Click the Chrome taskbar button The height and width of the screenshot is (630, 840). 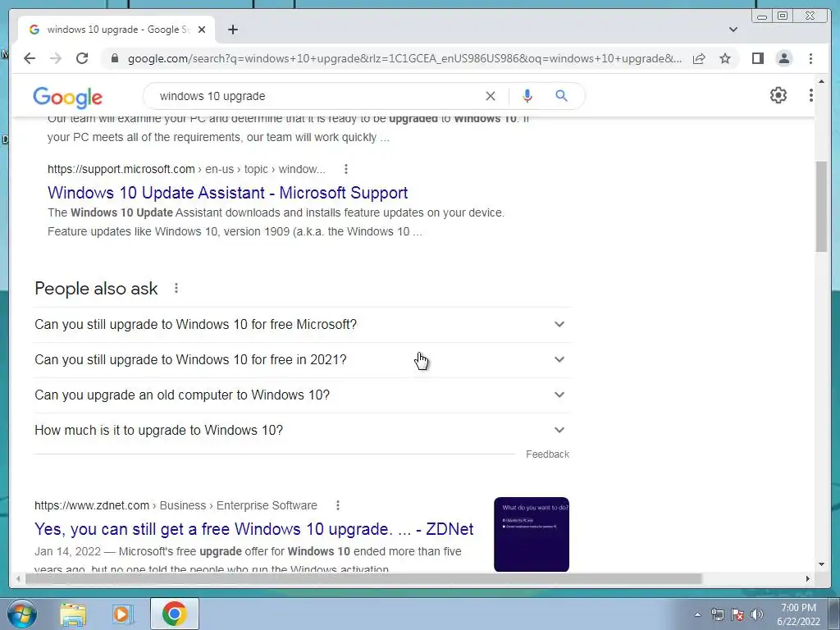(x=175, y=614)
